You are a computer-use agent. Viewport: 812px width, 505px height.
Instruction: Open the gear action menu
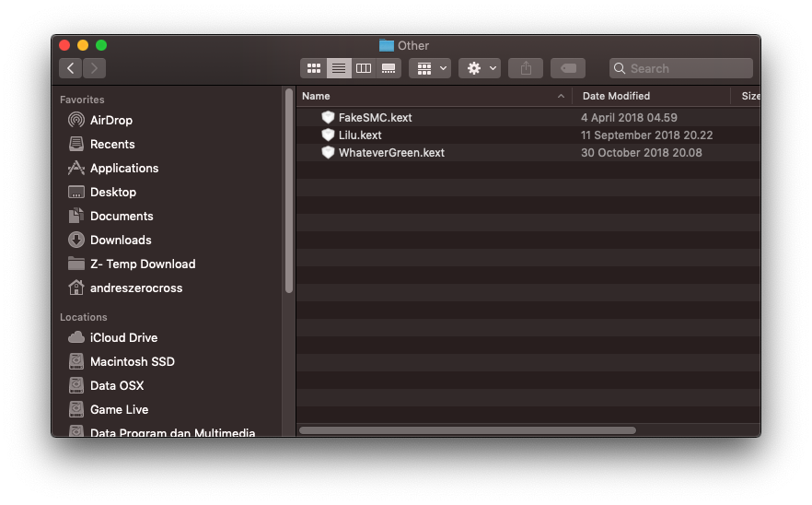[480, 68]
